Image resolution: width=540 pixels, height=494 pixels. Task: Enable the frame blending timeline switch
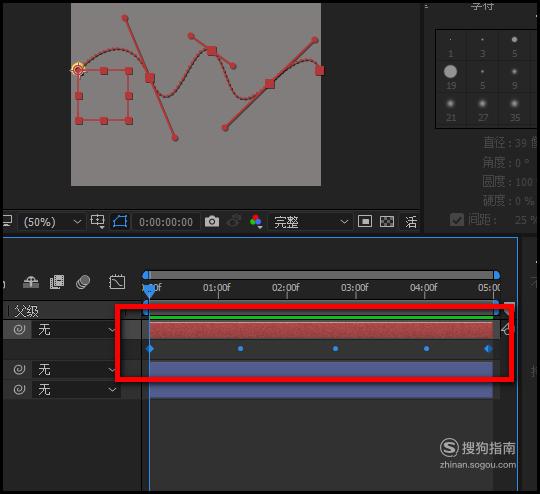click(57, 282)
